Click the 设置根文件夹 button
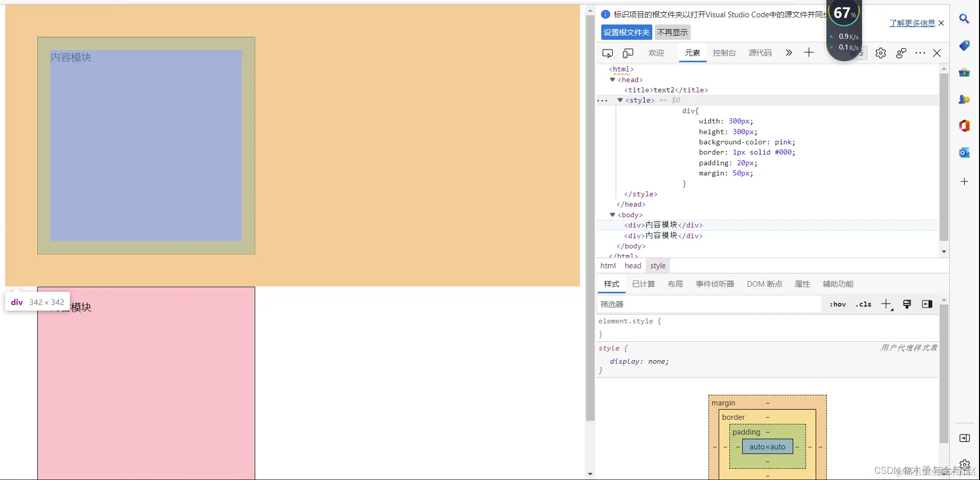The image size is (980, 480). click(627, 32)
